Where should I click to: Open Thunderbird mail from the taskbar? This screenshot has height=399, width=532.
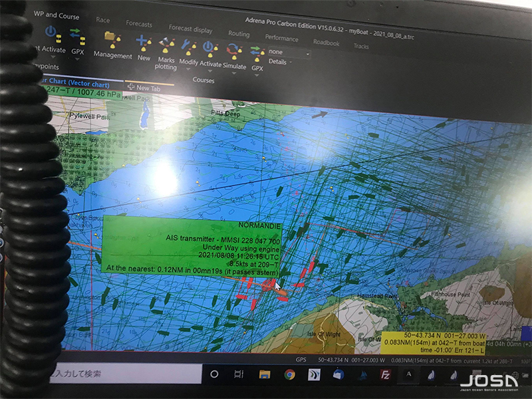(x=338, y=374)
